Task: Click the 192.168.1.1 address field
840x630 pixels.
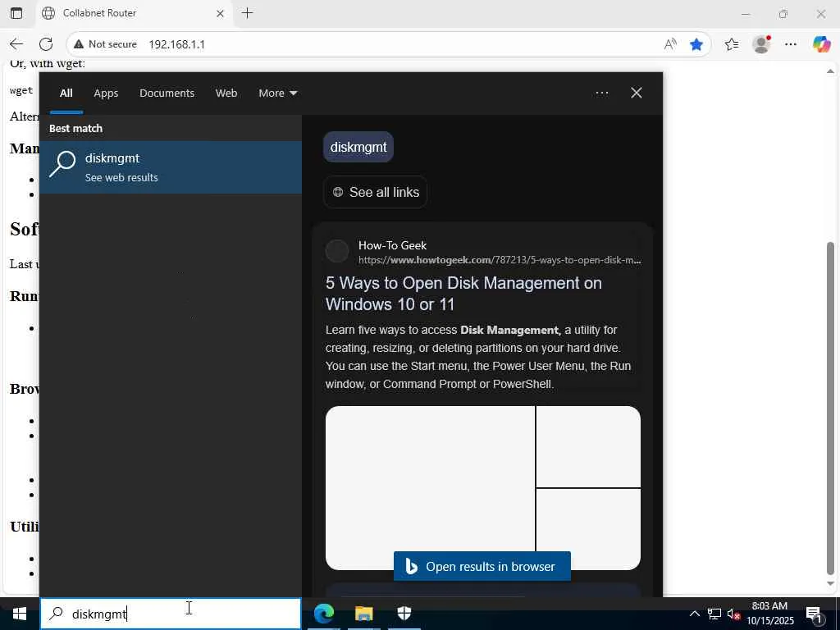Action: click(177, 44)
